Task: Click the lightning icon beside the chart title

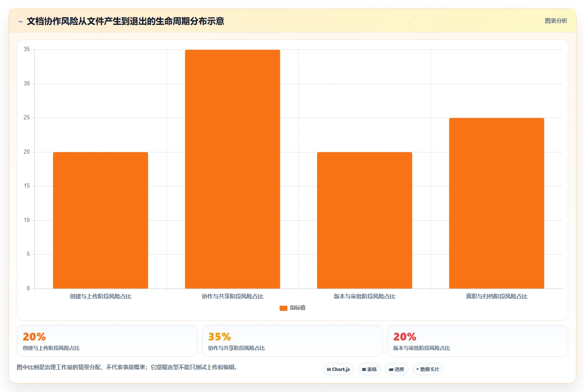Action: pos(20,21)
